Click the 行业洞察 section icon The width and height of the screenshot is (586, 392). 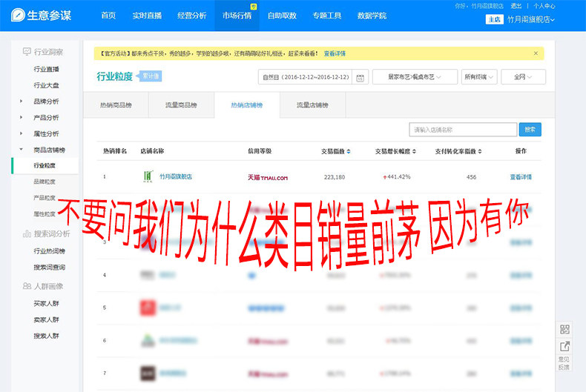point(27,52)
